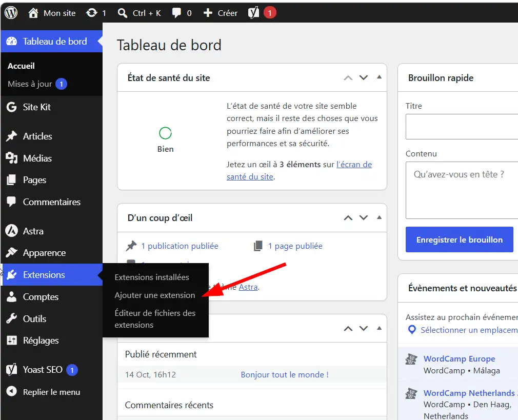The image size is (518, 420).
Task: Click the Replier le menu arrow icon
Action: point(12,392)
